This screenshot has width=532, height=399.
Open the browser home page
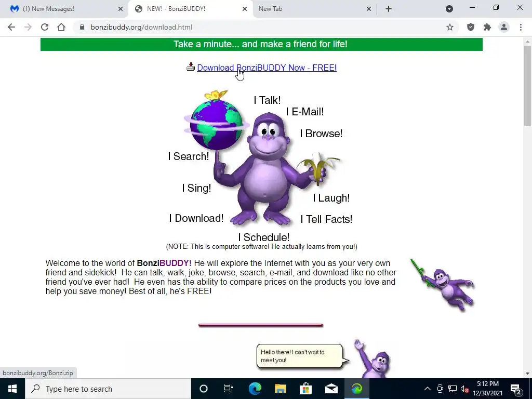click(x=61, y=27)
